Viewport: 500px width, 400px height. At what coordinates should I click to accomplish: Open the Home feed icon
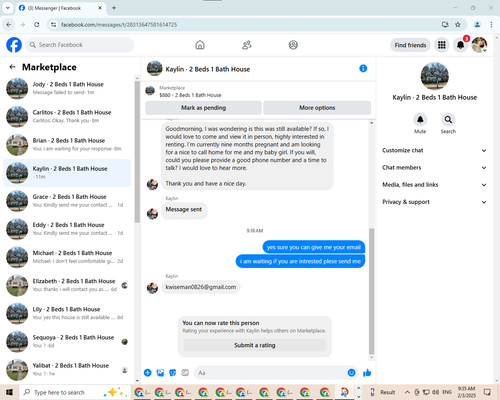[x=200, y=45]
